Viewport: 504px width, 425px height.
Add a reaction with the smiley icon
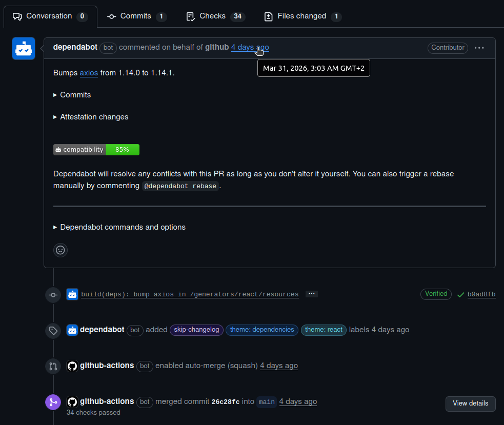coord(61,250)
